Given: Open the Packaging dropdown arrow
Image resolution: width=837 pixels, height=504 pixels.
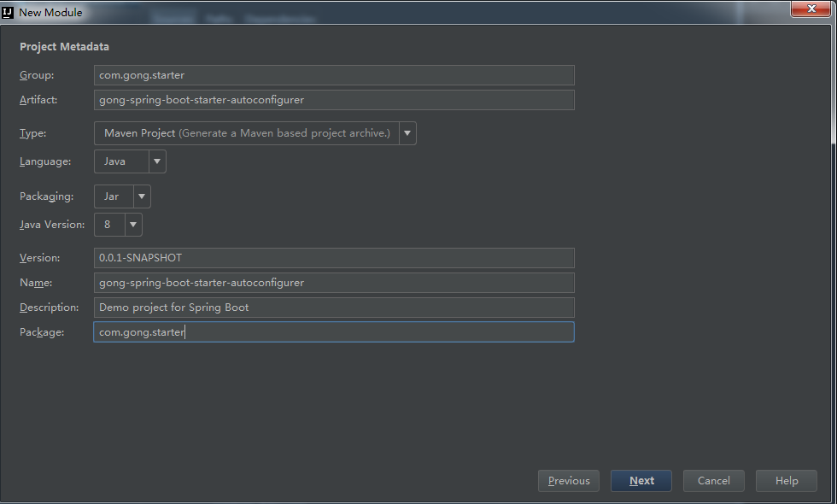Looking at the screenshot, I should [142, 196].
